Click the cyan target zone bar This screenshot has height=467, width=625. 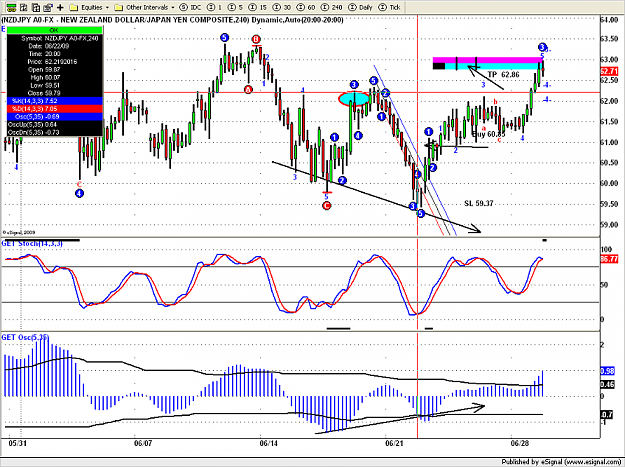pos(492,66)
